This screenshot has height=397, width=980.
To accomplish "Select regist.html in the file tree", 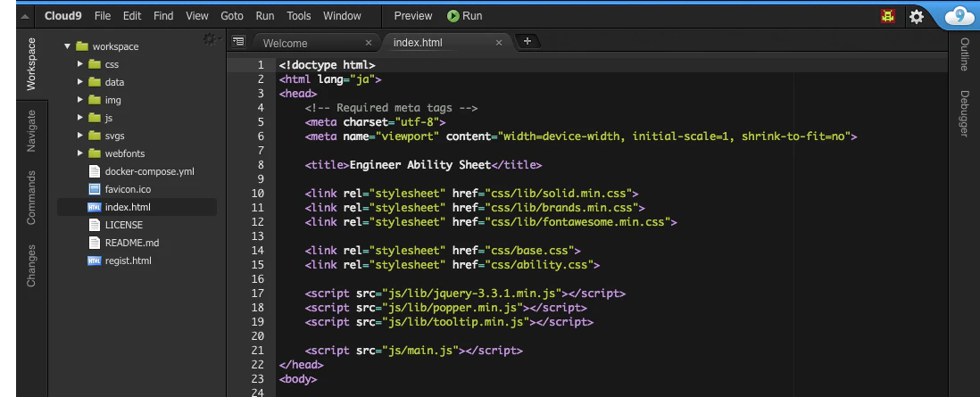I will click(x=129, y=261).
